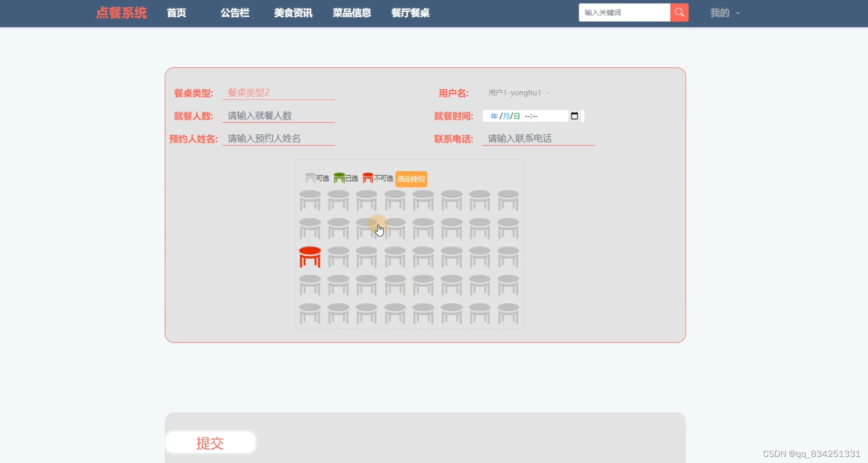
Task: Click the 点餐系统 site logo
Action: pos(122,13)
